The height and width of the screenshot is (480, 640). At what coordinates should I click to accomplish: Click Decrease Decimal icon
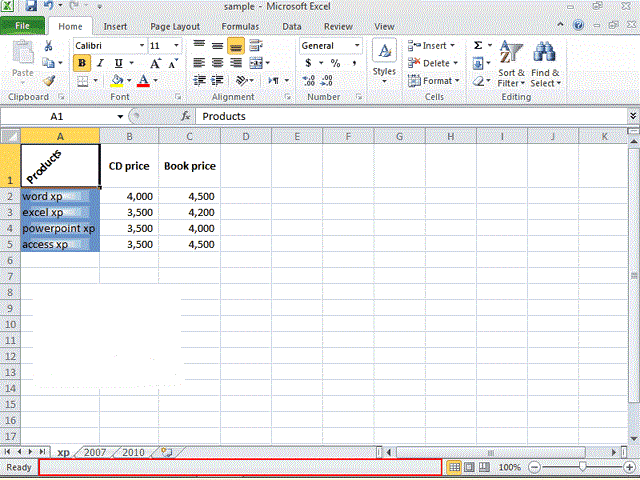pyautogui.click(x=327, y=80)
